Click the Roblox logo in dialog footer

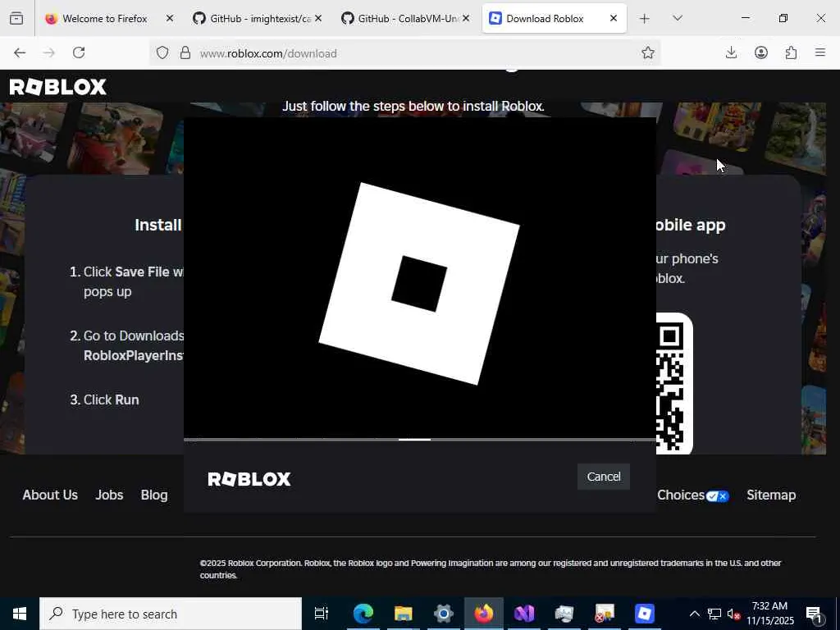pyautogui.click(x=249, y=479)
